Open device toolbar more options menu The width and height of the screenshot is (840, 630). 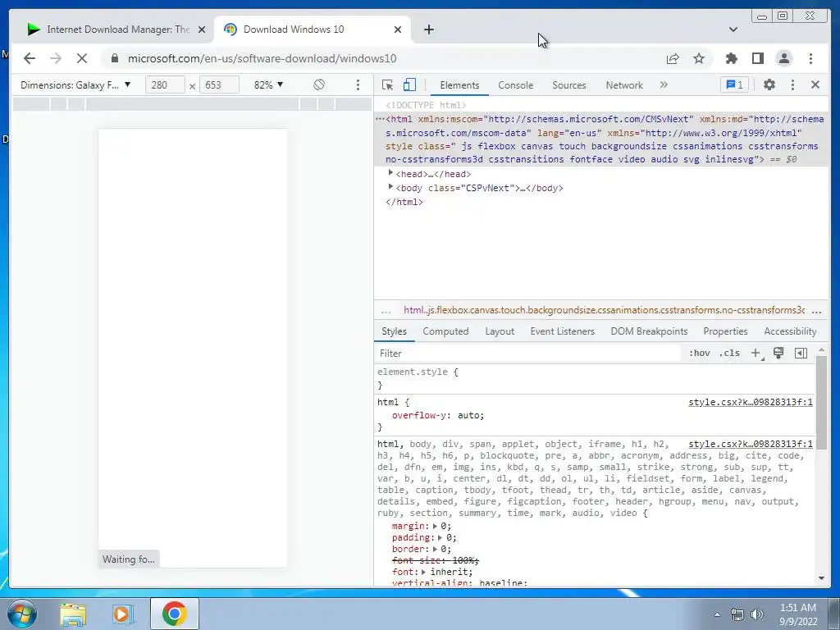358,84
